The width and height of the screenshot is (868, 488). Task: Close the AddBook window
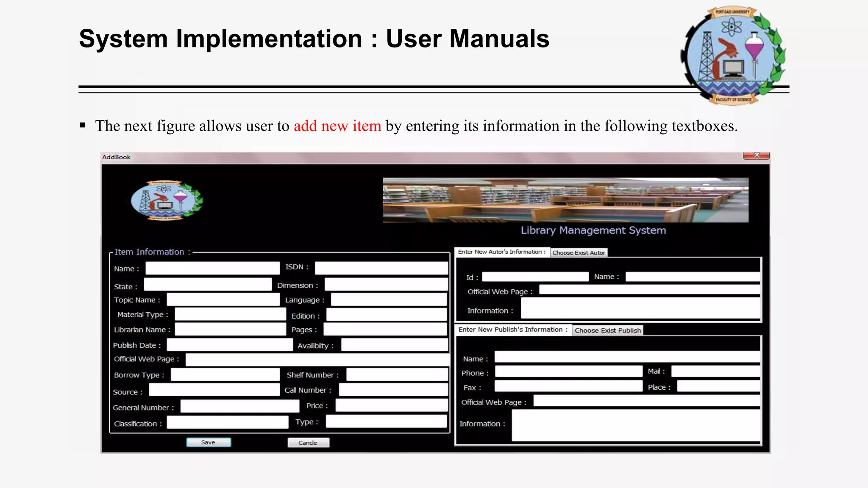[757, 155]
